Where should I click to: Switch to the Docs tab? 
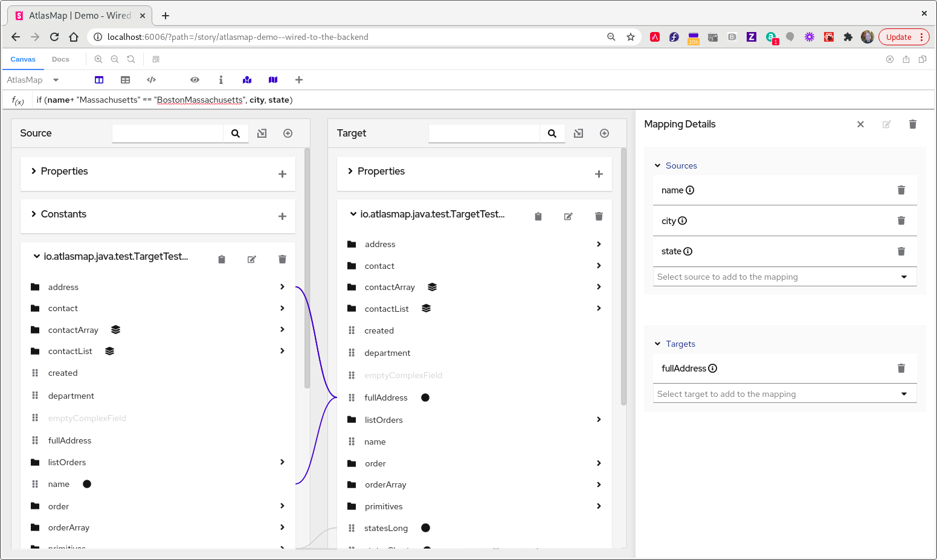click(60, 59)
